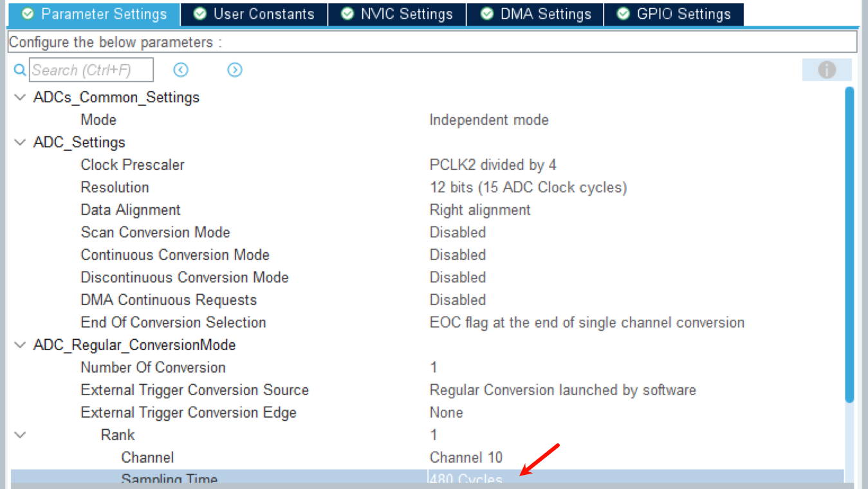Switch to the DMA Settings tab
The height and width of the screenshot is (489, 868).
coord(535,14)
